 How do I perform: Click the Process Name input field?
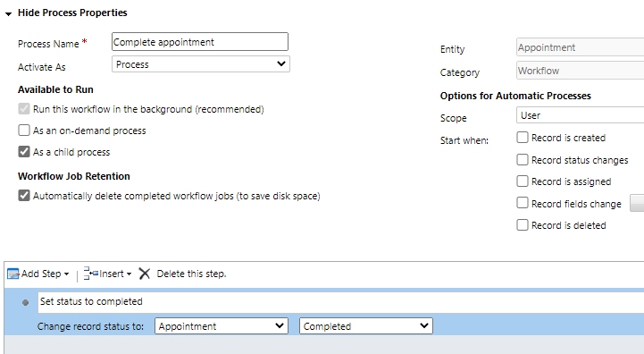pos(199,42)
